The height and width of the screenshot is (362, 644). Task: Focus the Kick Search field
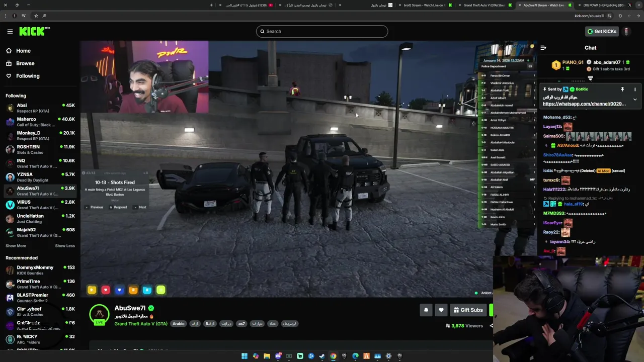[322, 31]
